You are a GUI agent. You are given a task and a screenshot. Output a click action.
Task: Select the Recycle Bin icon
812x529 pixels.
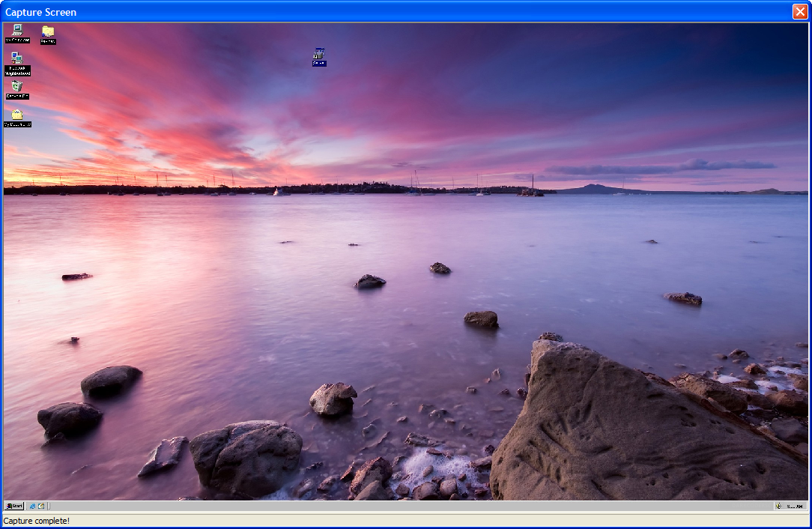click(16, 88)
